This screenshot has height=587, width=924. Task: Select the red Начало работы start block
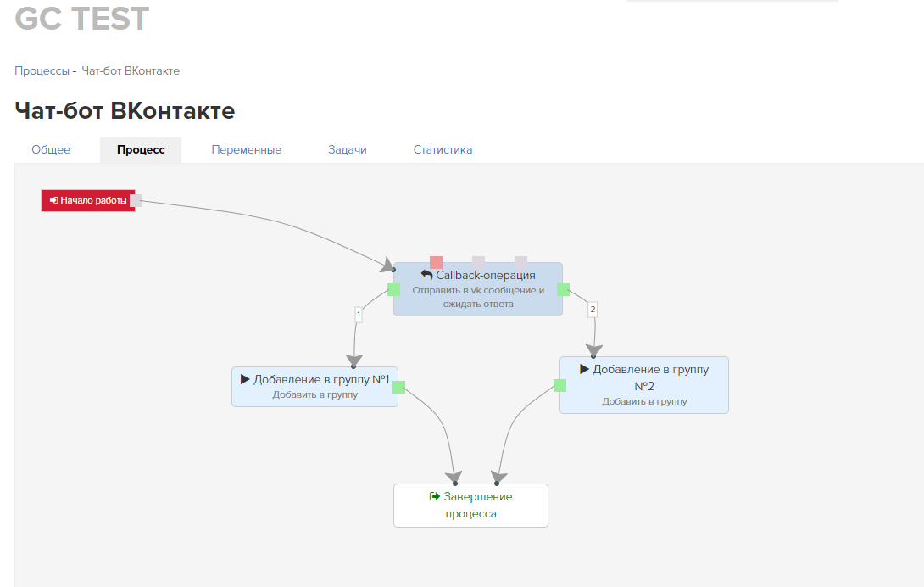tap(88, 200)
